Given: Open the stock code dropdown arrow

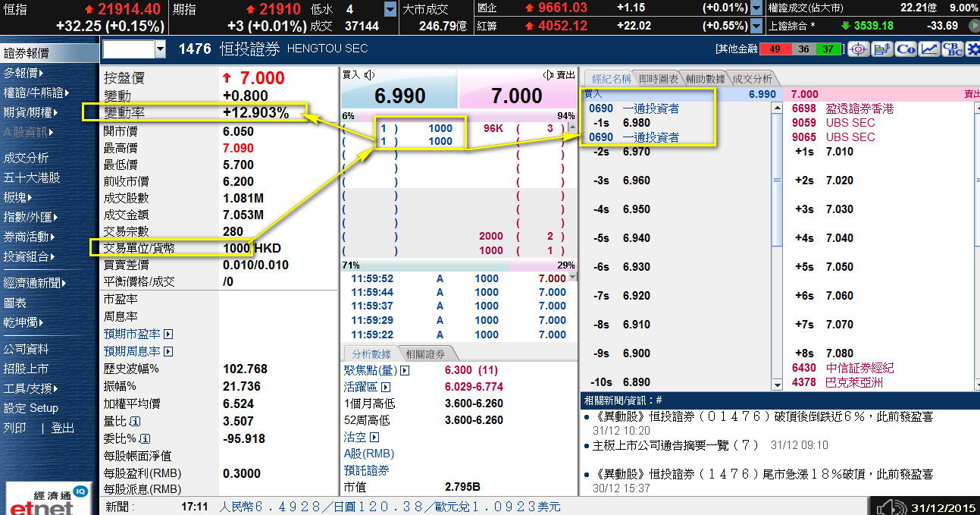Looking at the screenshot, I should (x=159, y=49).
